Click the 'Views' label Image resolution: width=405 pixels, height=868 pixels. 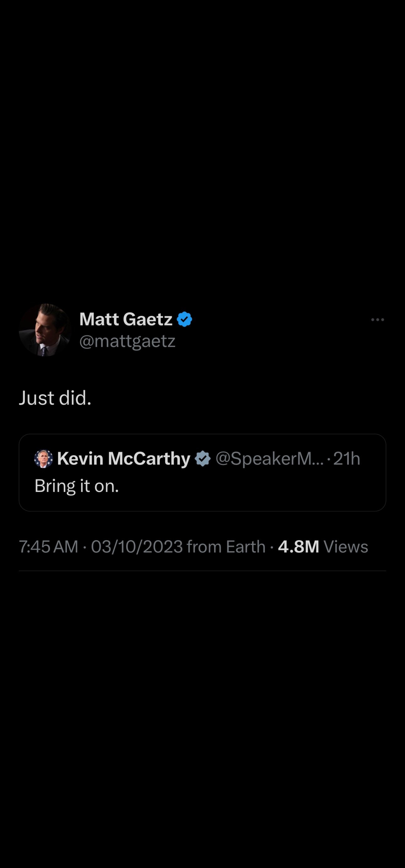tap(346, 546)
